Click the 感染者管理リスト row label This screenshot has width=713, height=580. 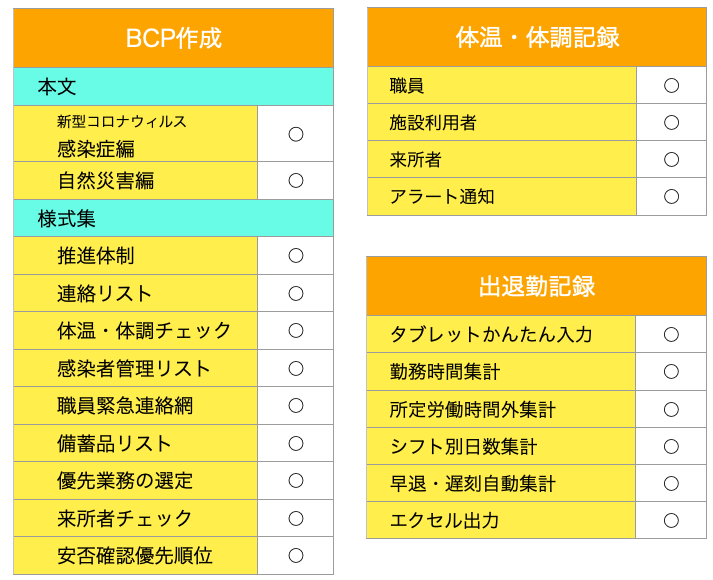point(134,368)
